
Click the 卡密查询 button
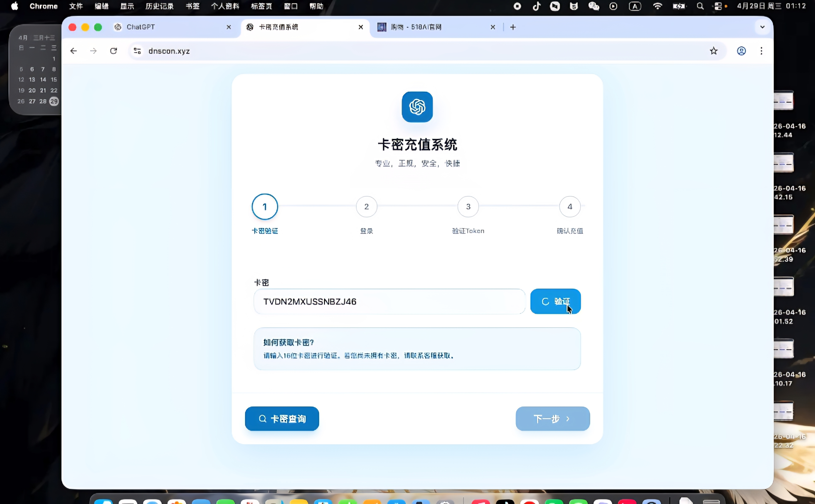coord(282,419)
